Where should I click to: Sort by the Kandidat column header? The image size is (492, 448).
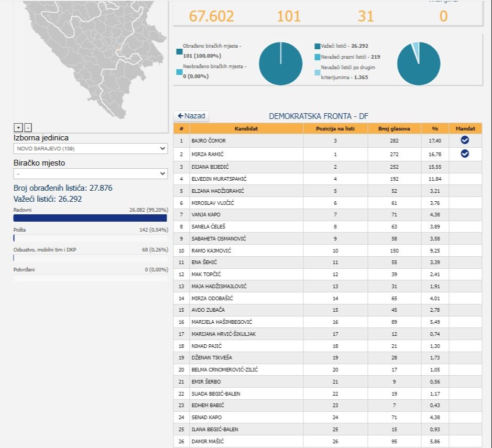tap(246, 128)
